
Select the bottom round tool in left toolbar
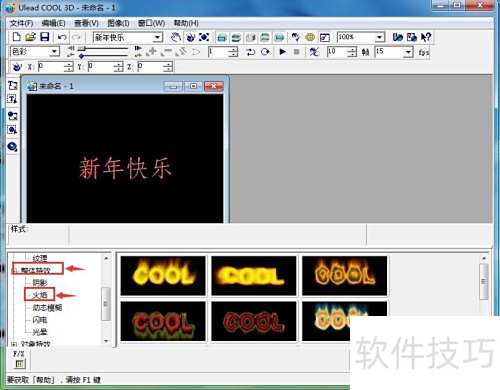(x=13, y=147)
